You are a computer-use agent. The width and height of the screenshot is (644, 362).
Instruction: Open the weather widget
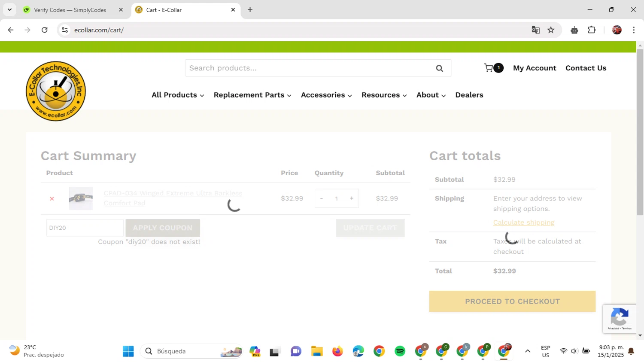37,351
